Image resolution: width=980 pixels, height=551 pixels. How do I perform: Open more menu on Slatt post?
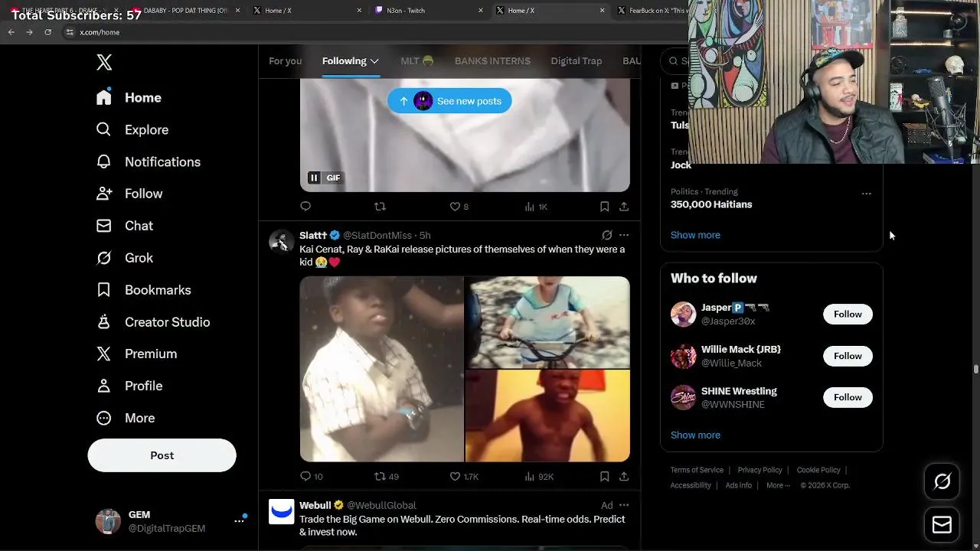624,235
